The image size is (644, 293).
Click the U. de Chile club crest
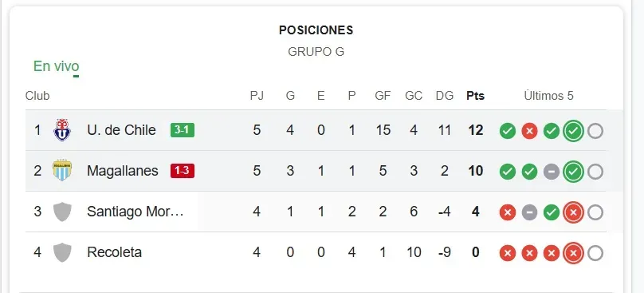pos(62,130)
